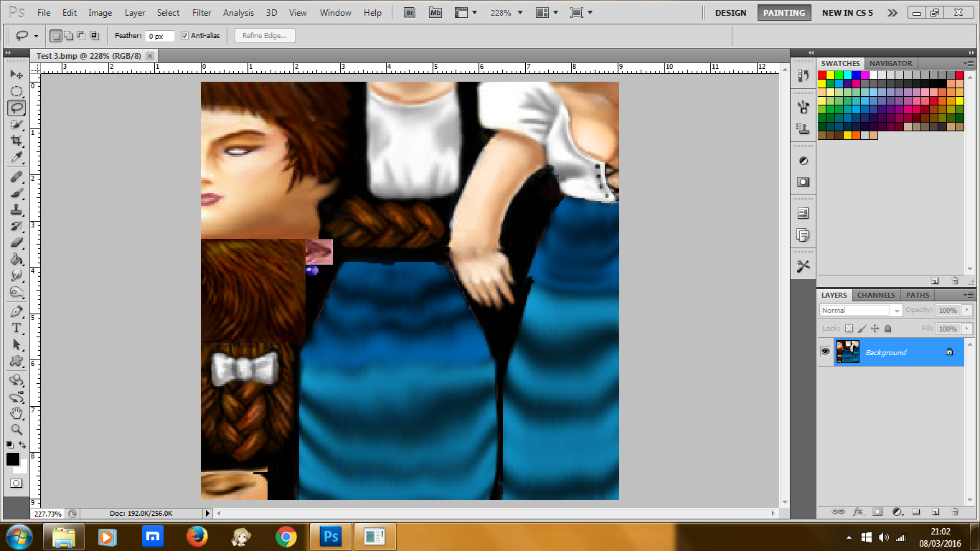Select the Eraser tool

[16, 242]
